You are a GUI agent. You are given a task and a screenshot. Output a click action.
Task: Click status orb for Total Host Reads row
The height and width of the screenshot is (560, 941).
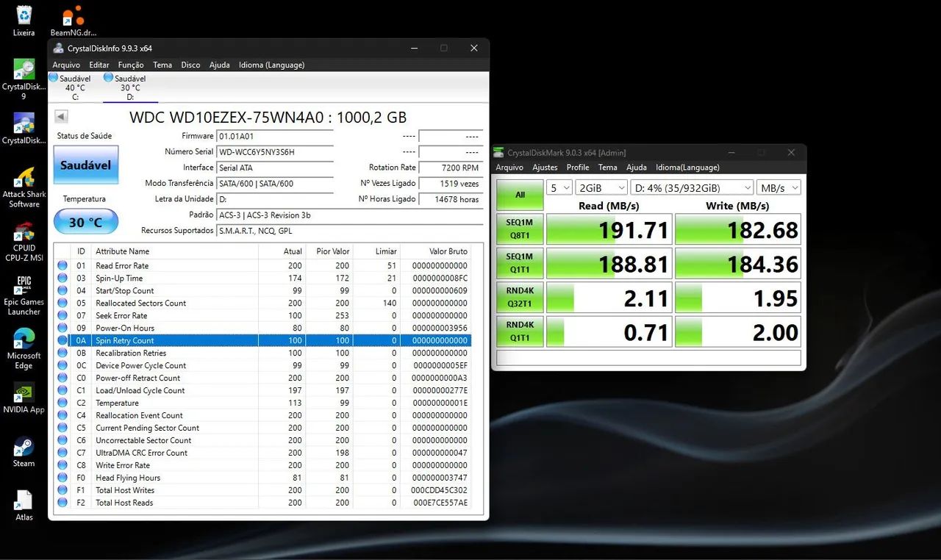point(62,503)
